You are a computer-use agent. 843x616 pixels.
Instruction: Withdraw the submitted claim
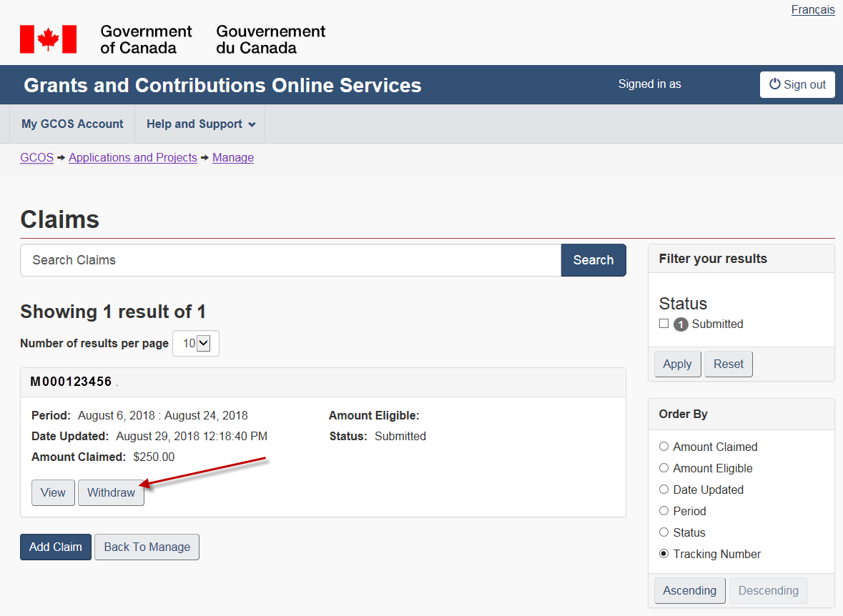pos(111,492)
